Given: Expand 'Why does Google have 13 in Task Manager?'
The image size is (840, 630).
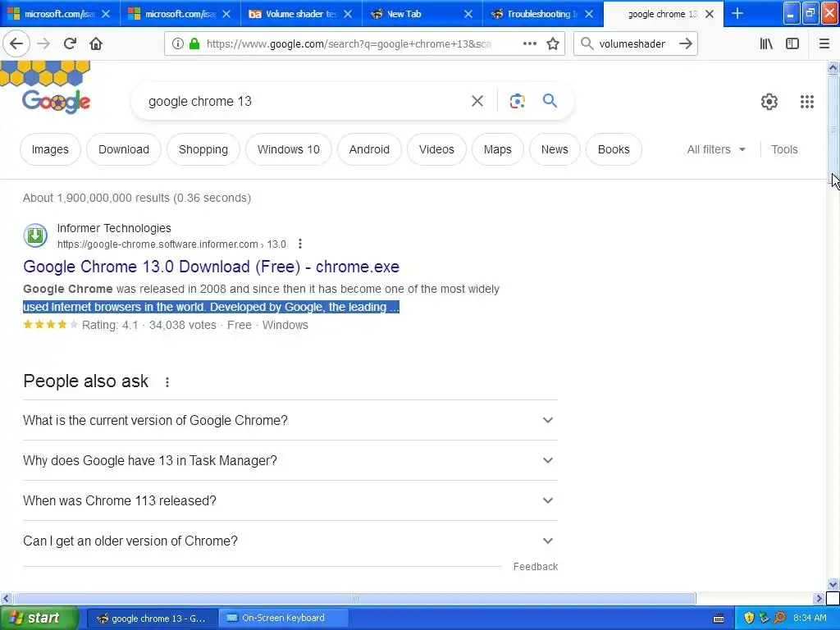Looking at the screenshot, I should pyautogui.click(x=290, y=460).
